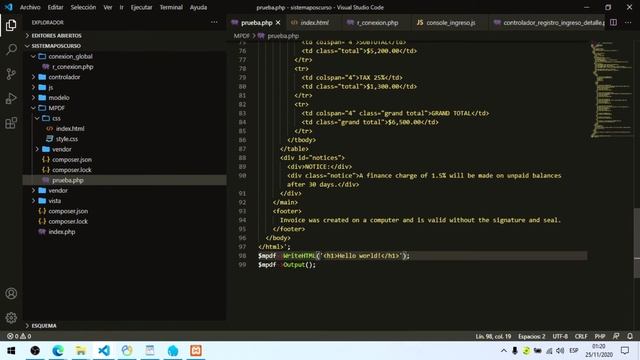Open the notifications bell in status bar

click(x=630, y=336)
